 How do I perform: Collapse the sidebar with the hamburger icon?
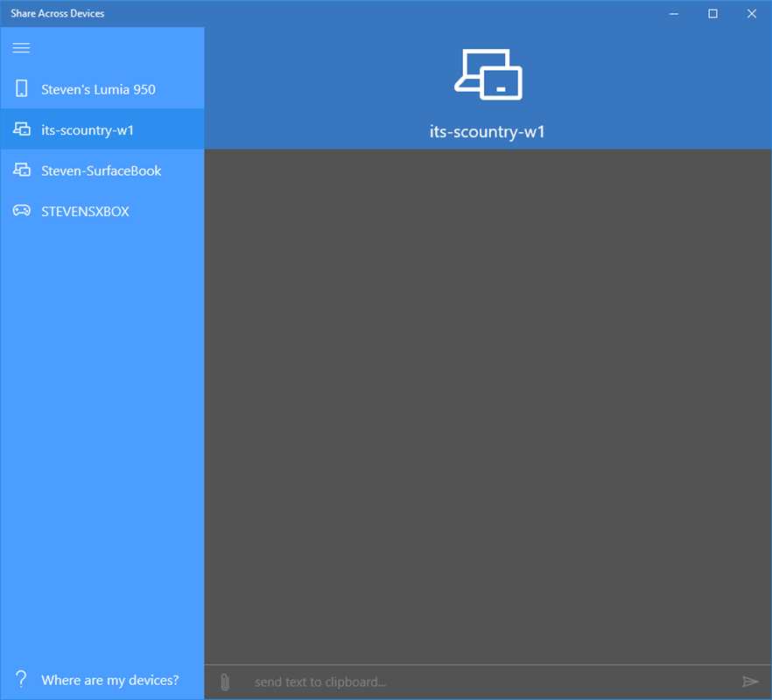[x=21, y=48]
